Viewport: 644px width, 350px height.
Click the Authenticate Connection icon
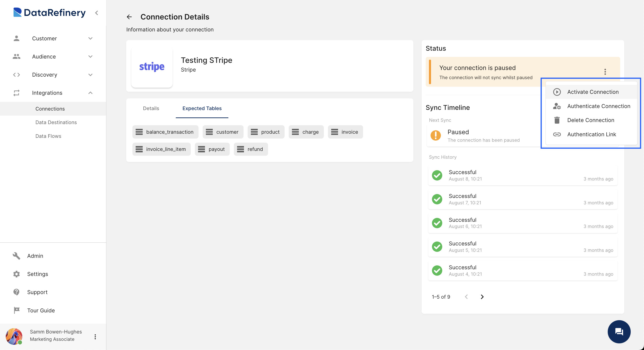(x=557, y=106)
